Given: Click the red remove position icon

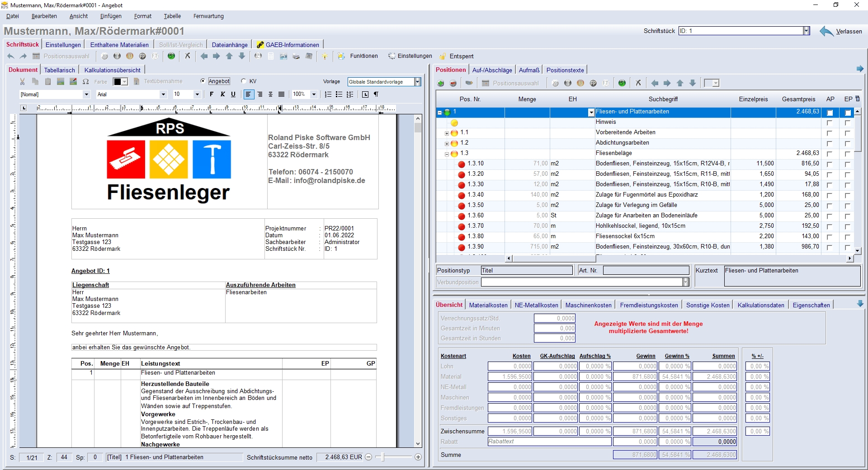Looking at the screenshot, I should click(x=453, y=83).
